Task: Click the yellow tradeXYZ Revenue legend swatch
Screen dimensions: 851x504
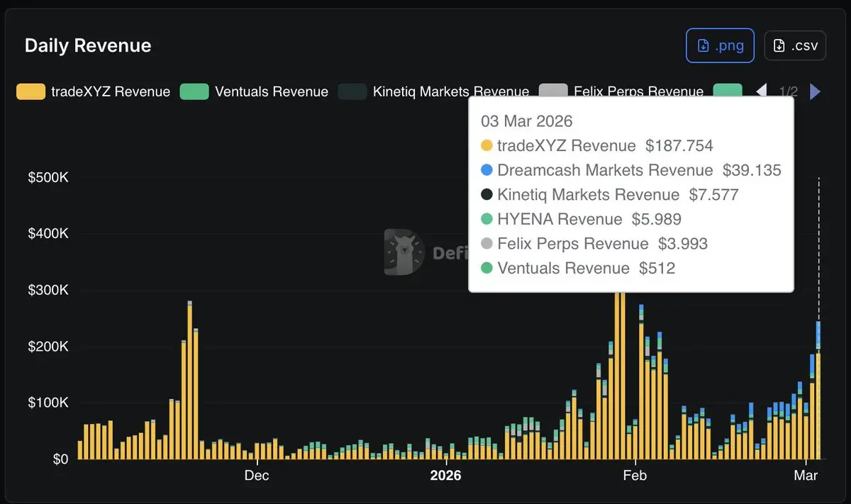Action: (30, 91)
